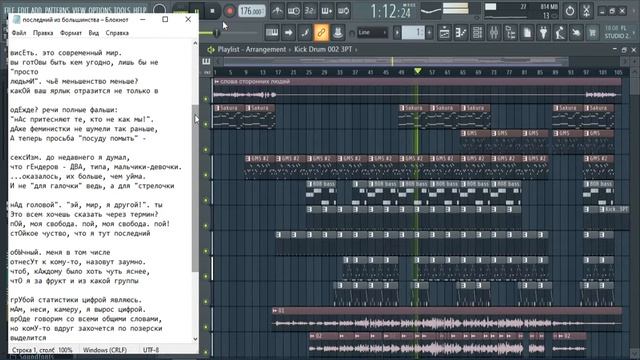640x360 pixels.
Task: Click the tempo field showing 176.000
Action: tap(251, 11)
